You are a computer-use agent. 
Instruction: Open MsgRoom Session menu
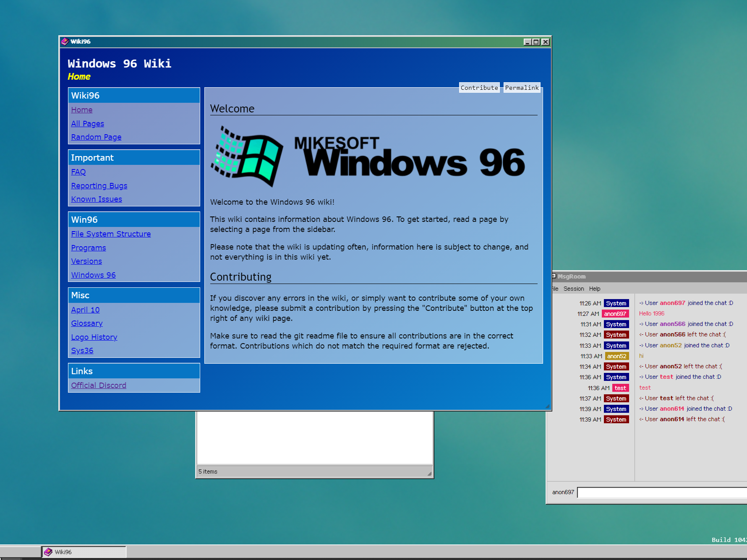tap(574, 289)
